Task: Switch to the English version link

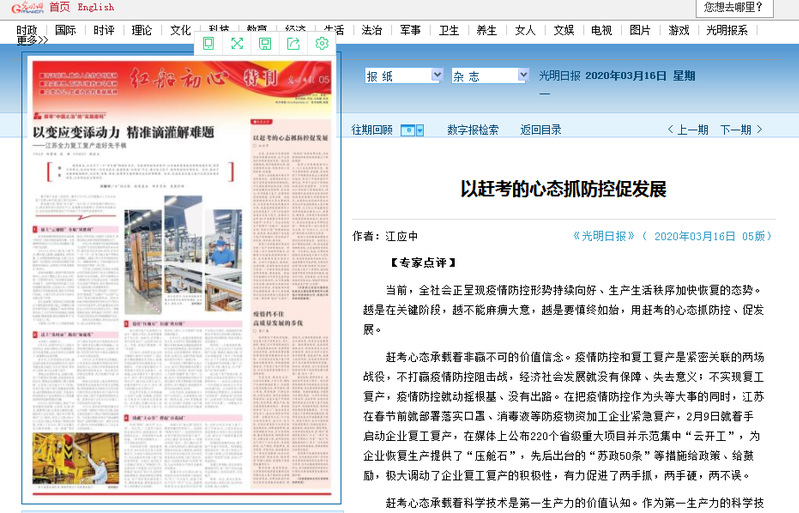Action: click(x=96, y=7)
